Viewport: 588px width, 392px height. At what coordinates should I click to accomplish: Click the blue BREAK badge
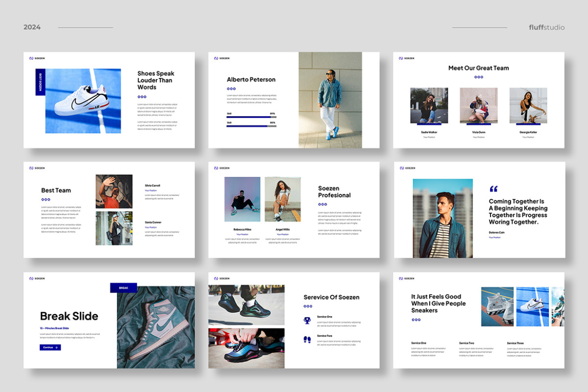(123, 288)
